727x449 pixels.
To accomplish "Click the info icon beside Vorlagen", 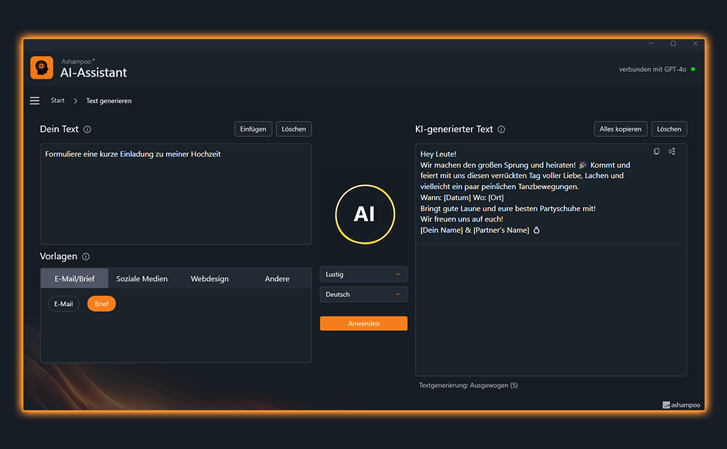I will pos(86,257).
